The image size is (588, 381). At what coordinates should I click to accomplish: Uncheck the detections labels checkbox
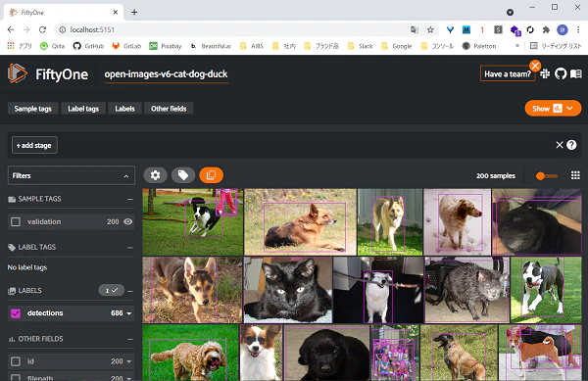16,313
